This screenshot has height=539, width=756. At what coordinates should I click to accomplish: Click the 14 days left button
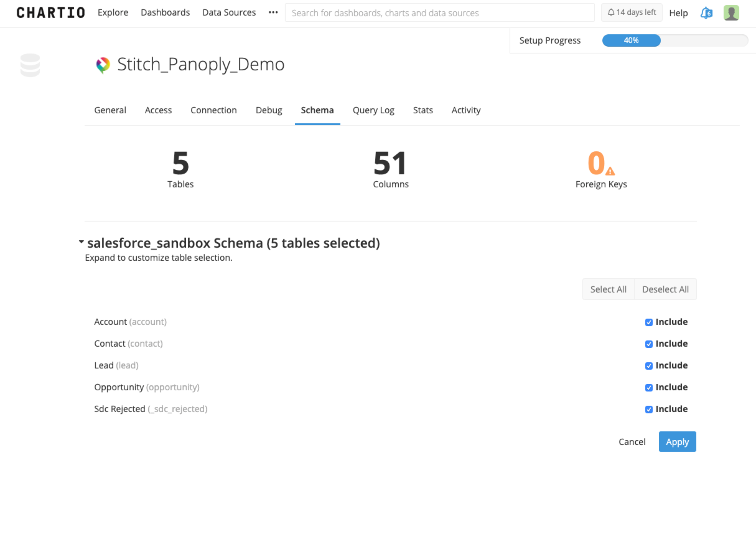click(632, 12)
